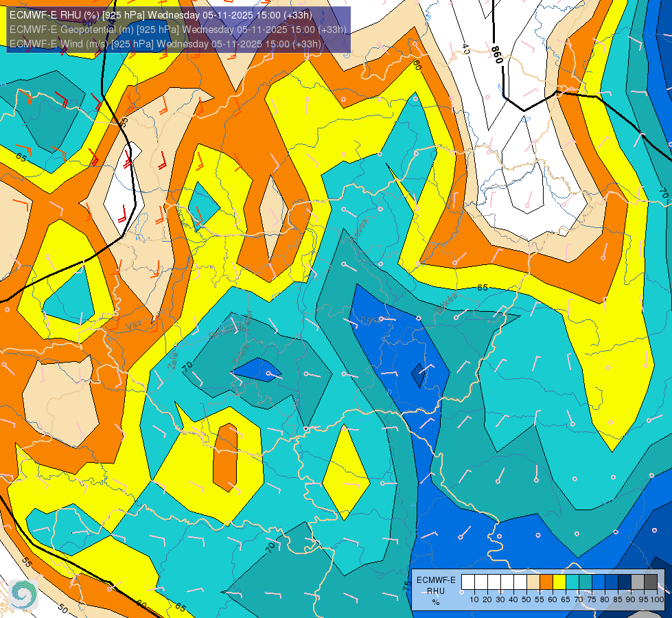672x618 pixels.
Task: Click the cyan 65–70% legend swatch
Action: click(572, 582)
